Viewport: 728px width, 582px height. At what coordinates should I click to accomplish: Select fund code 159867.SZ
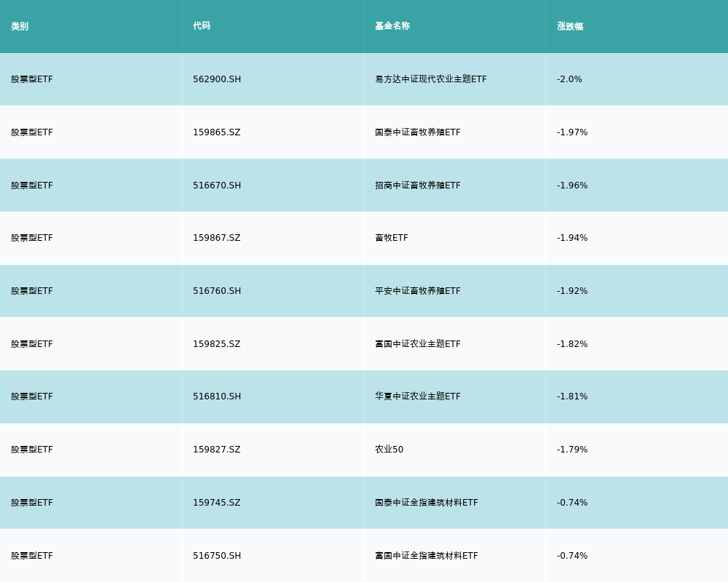[x=216, y=238]
